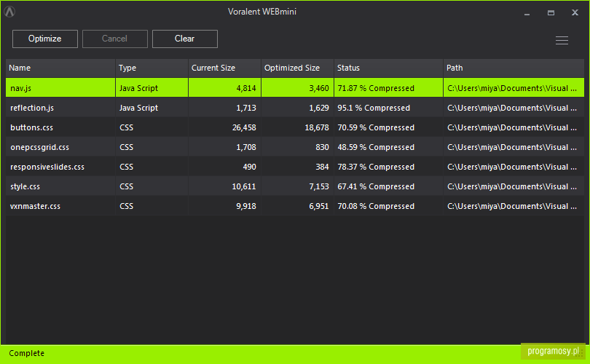Select the reflection.js file name
This screenshot has width=590, height=364.
(32, 108)
